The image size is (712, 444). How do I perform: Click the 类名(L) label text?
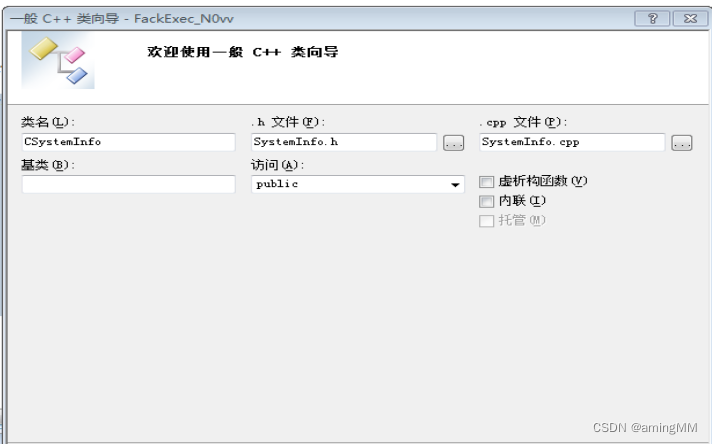tap(48, 122)
